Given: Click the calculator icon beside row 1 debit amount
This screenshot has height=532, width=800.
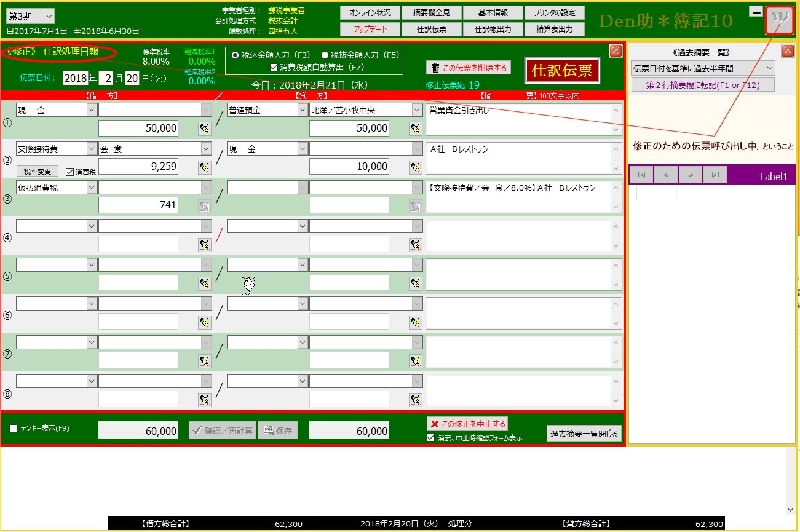Looking at the screenshot, I should (205, 129).
